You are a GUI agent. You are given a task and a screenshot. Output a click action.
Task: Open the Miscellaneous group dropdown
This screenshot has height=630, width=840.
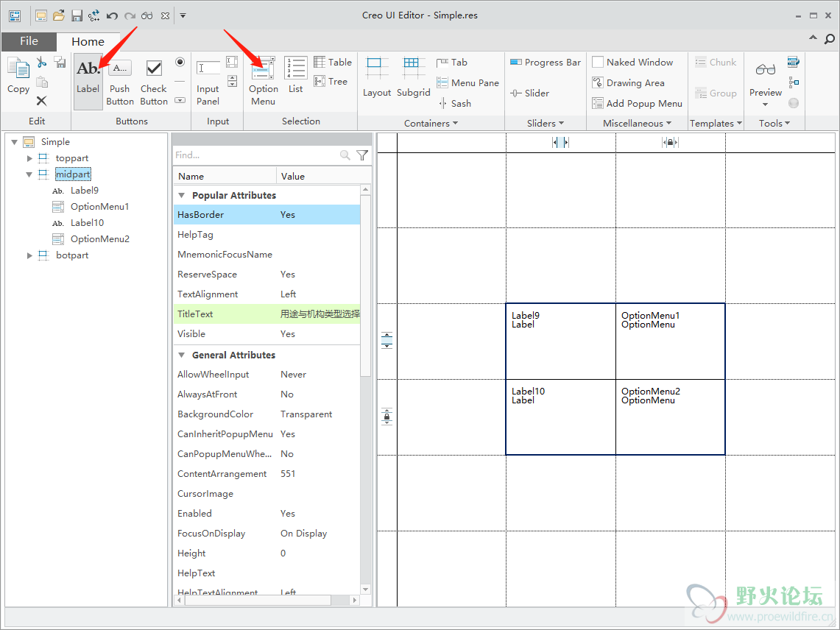[x=637, y=123]
